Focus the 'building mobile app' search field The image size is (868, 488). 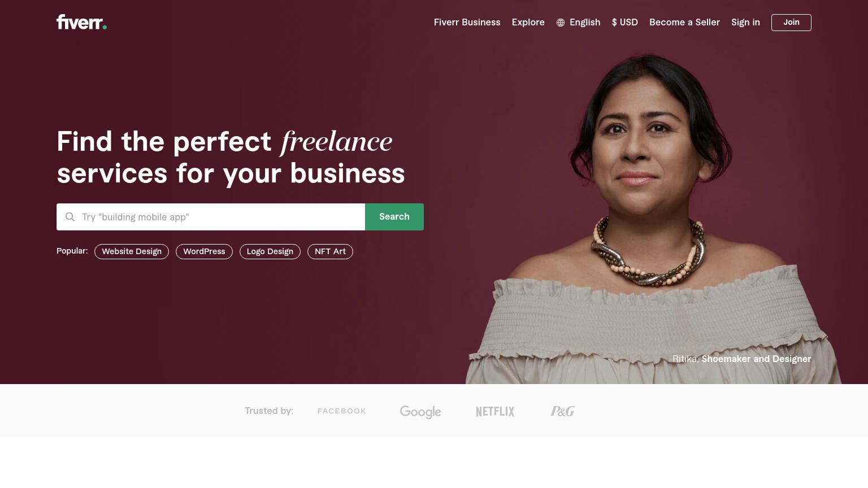211,217
